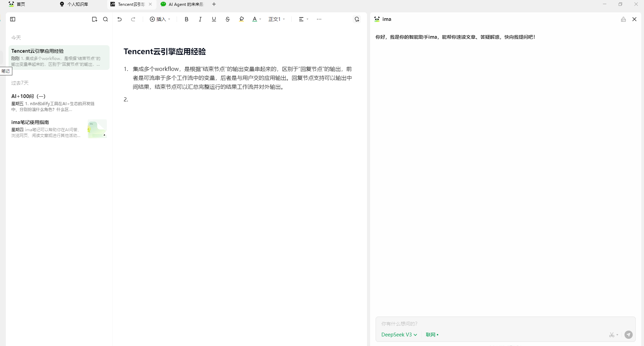
Task: Open the 插入 insert dropdown
Action: [x=160, y=19]
